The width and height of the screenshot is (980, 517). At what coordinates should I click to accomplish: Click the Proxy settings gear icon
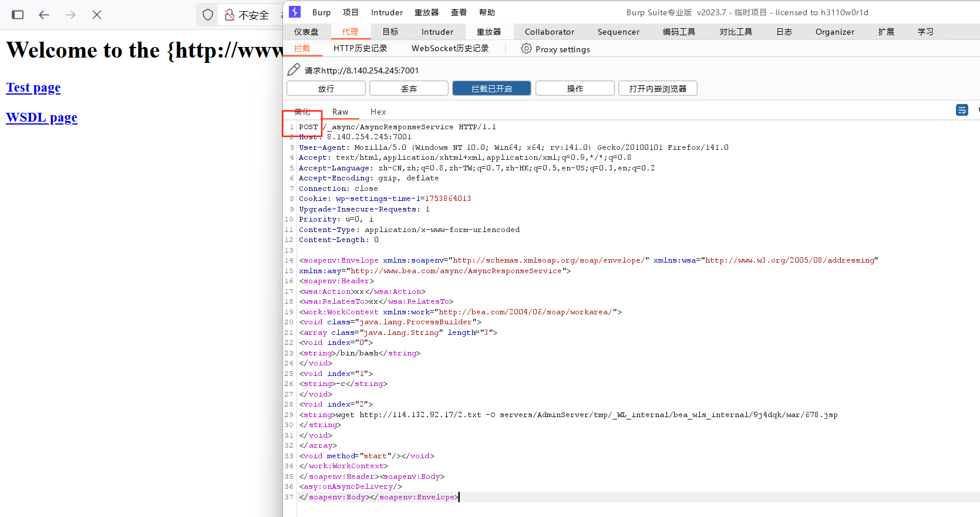[x=526, y=49]
